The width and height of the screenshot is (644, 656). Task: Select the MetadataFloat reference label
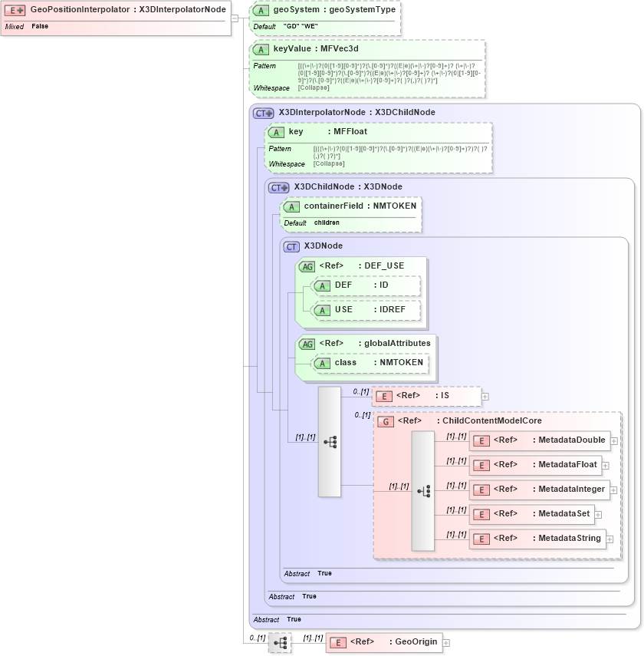click(x=567, y=464)
